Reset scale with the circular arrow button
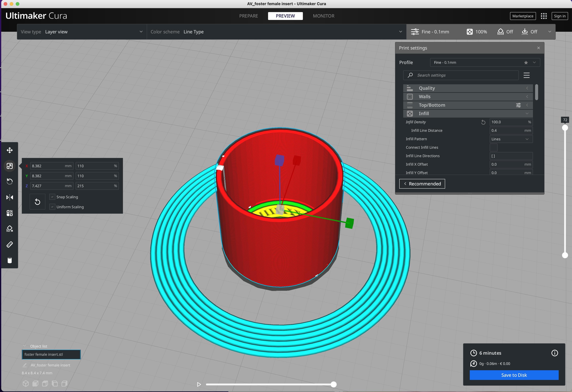 [x=37, y=202]
